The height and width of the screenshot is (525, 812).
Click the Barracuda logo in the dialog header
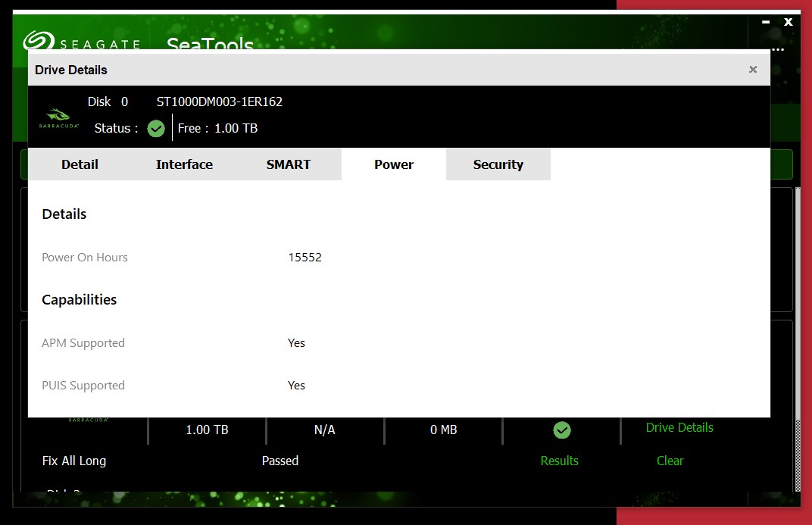[x=58, y=117]
